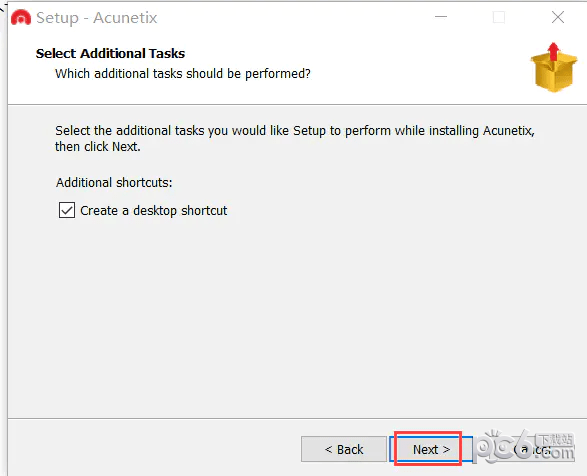Click the golden installer box icon
Screen dimensions: 587x476
click(554, 67)
